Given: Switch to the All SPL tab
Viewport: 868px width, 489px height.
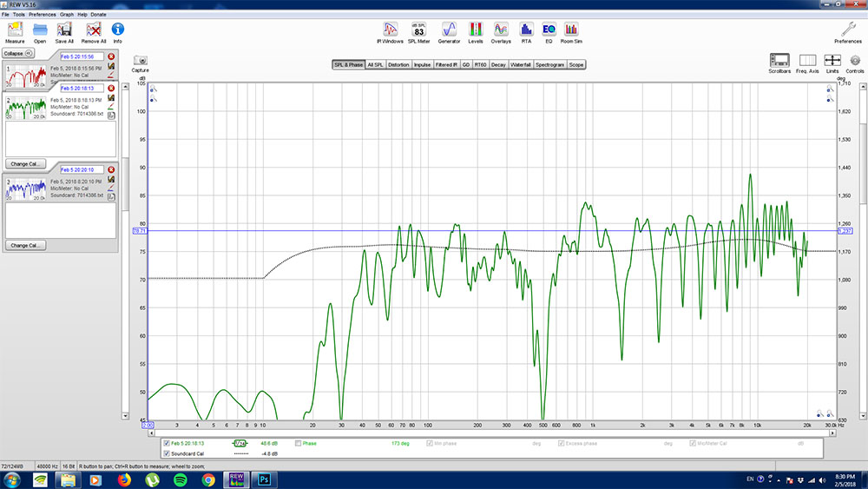Looking at the screenshot, I should [375, 65].
